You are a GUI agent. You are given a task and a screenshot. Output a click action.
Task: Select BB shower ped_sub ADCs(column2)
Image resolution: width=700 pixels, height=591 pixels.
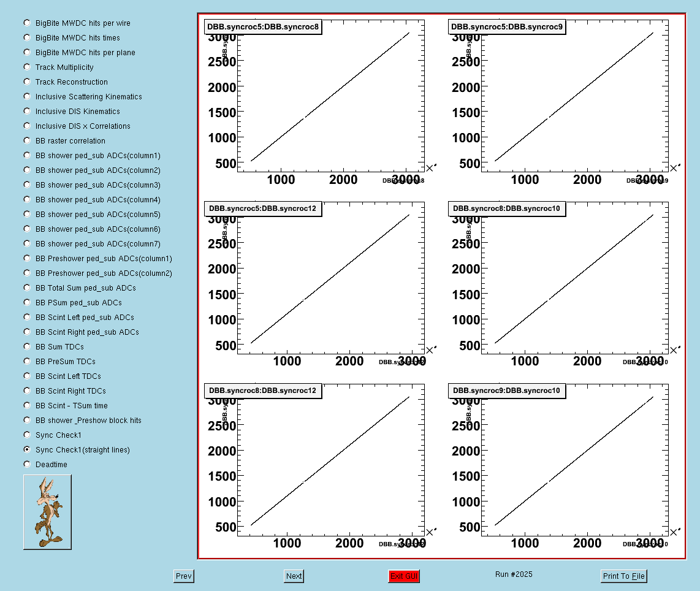[27, 170]
